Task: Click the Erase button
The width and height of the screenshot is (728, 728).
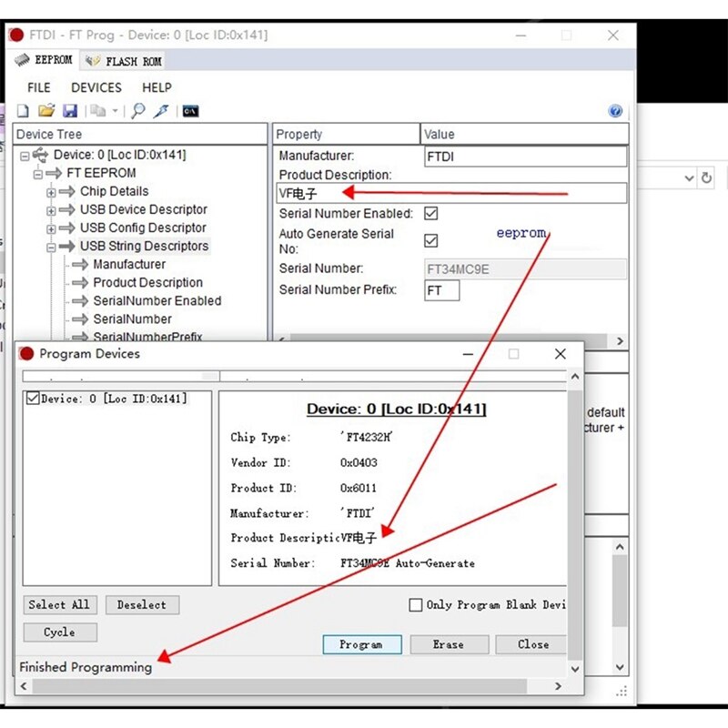Action: pos(449,644)
